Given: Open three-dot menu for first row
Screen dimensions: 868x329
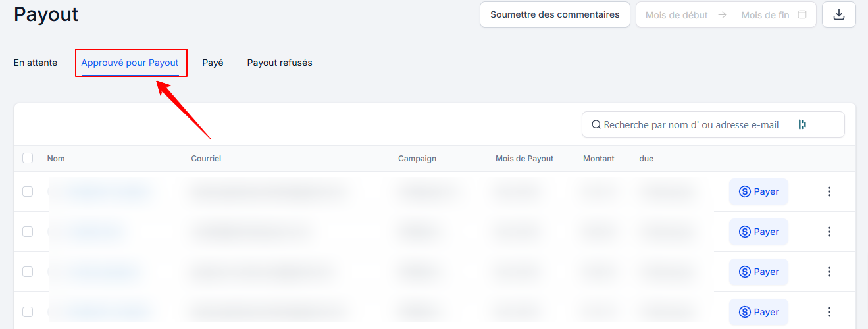Looking at the screenshot, I should click(829, 191).
